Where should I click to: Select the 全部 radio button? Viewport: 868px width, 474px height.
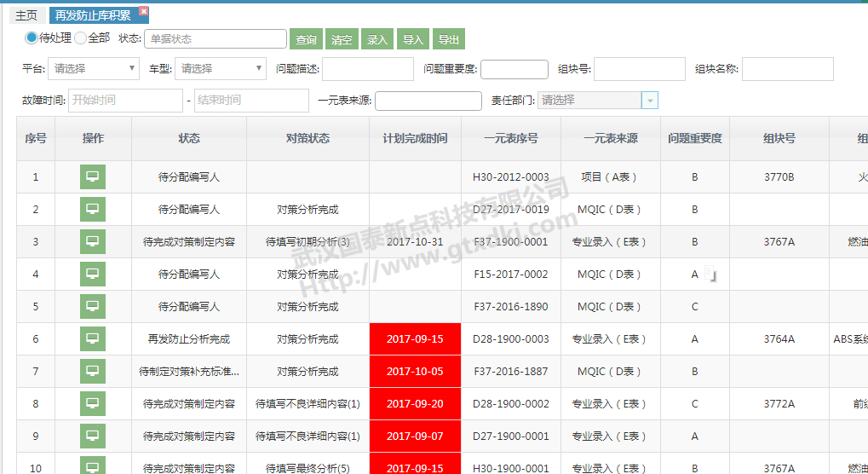[81, 38]
